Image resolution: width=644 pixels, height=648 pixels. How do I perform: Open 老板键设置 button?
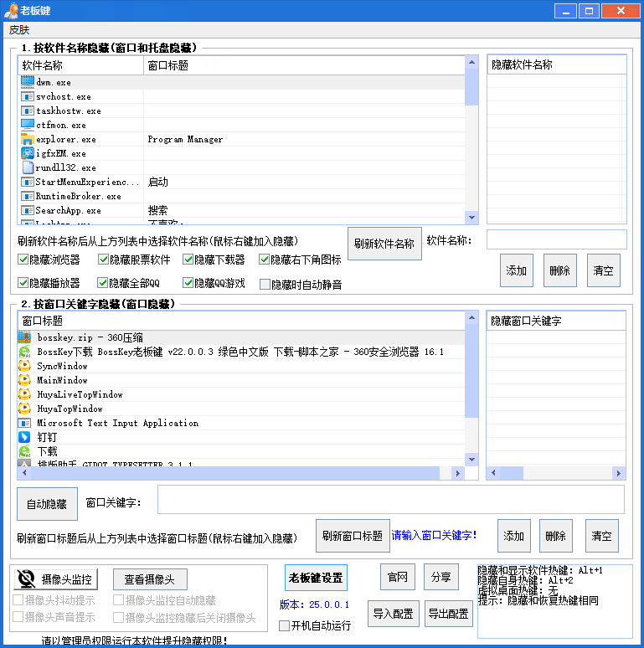pyautogui.click(x=316, y=578)
